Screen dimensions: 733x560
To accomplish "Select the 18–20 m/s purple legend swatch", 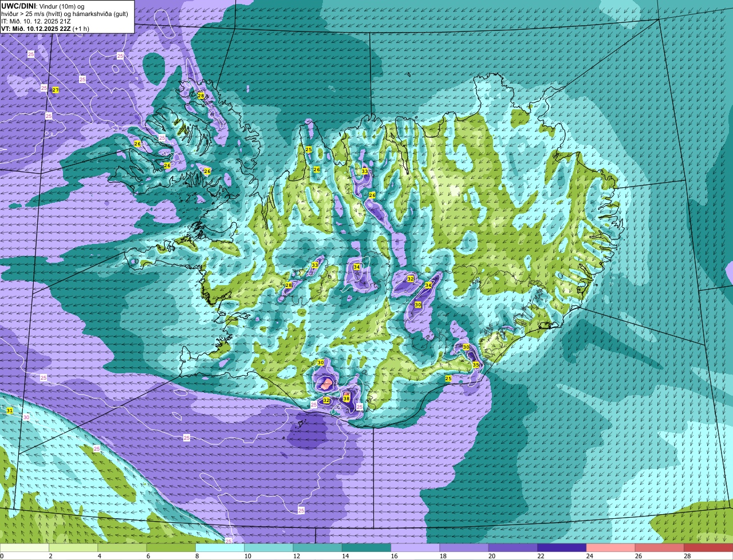I will point(464,547).
